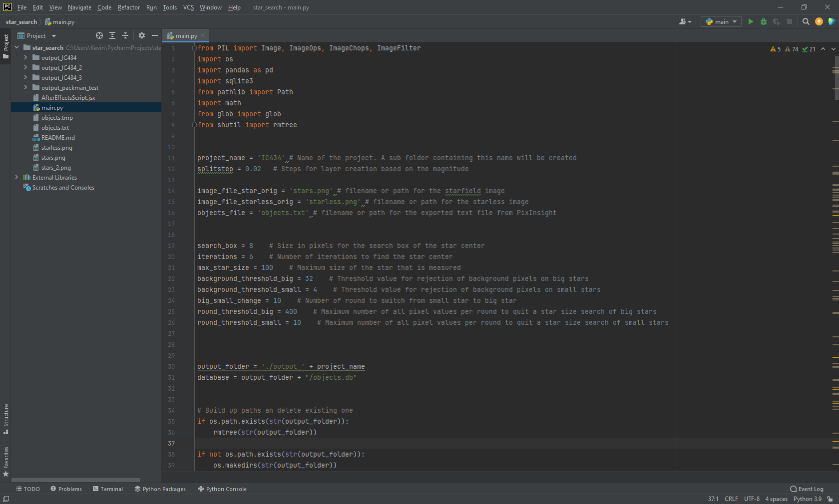Toggle tool window bars in bottom-left corner
The width and height of the screenshot is (839, 504).
[x=6, y=499]
